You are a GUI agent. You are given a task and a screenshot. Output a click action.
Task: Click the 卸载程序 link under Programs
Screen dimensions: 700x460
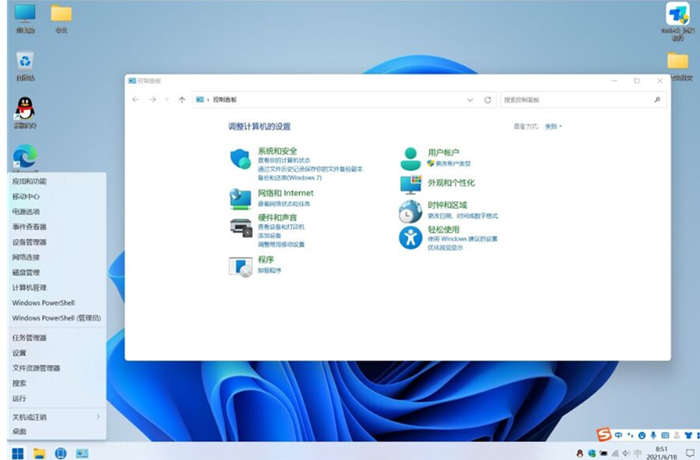[x=270, y=270]
